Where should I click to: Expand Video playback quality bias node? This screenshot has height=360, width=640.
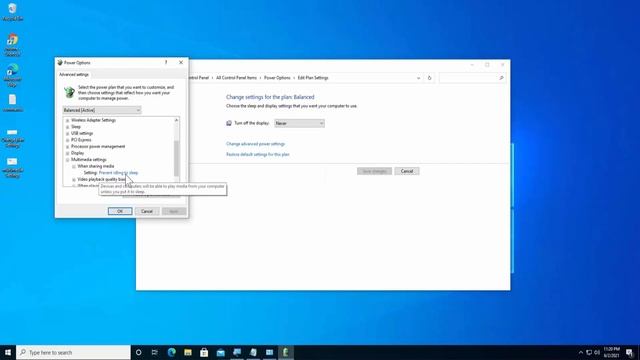[74, 180]
